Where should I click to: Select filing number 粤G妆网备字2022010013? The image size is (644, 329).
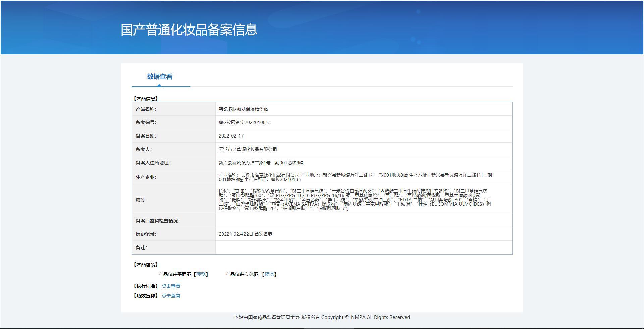click(245, 122)
